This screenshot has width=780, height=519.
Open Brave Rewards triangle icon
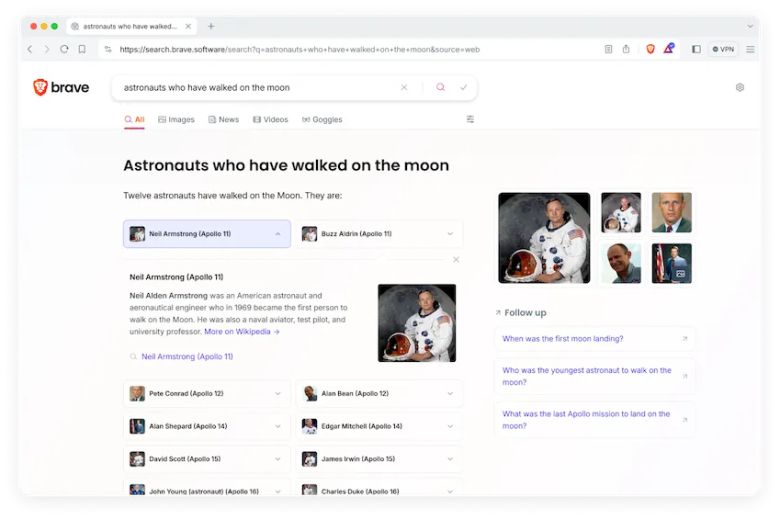pyautogui.click(x=668, y=49)
